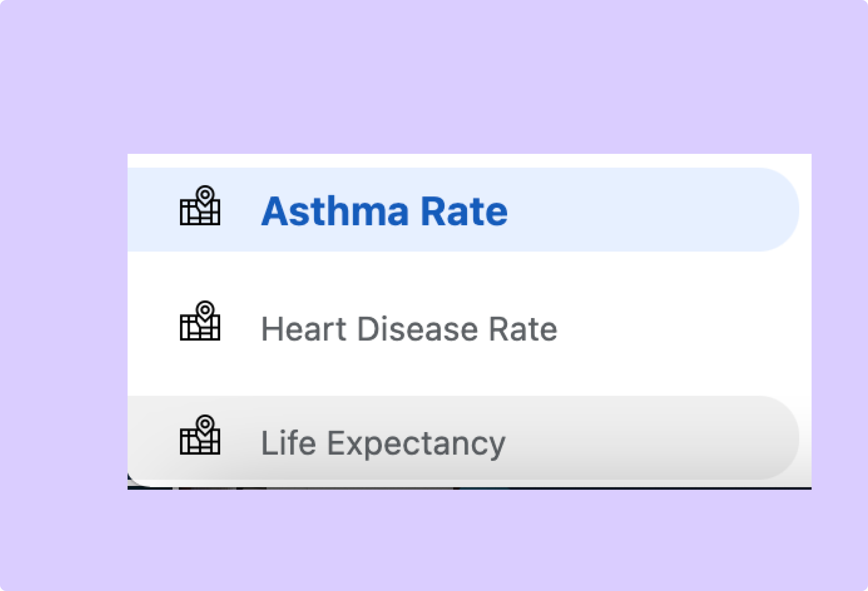
Task: Click the map icon beside Life Expectancy
Action: 200,435
